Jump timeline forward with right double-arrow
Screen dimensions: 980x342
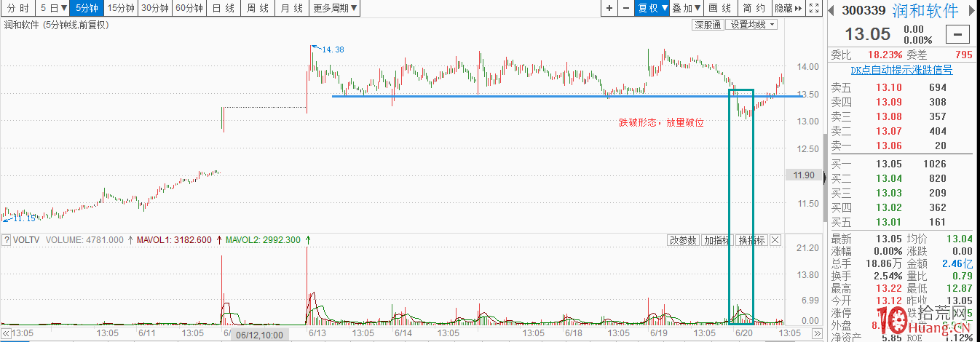[x=816, y=333]
